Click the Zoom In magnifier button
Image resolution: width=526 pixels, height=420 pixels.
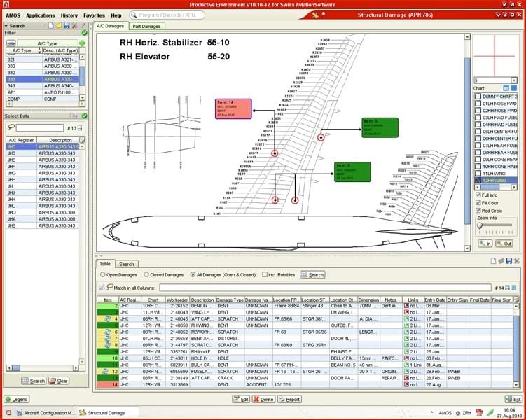(485, 243)
